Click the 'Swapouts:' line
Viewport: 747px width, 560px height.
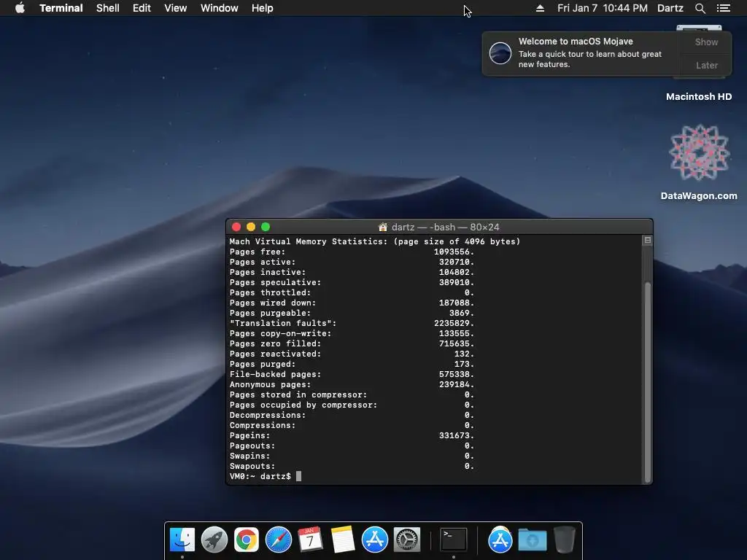(x=352, y=466)
